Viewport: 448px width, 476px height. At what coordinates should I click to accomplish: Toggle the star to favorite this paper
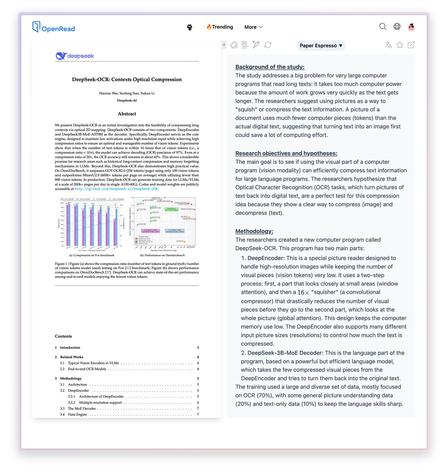400,45
